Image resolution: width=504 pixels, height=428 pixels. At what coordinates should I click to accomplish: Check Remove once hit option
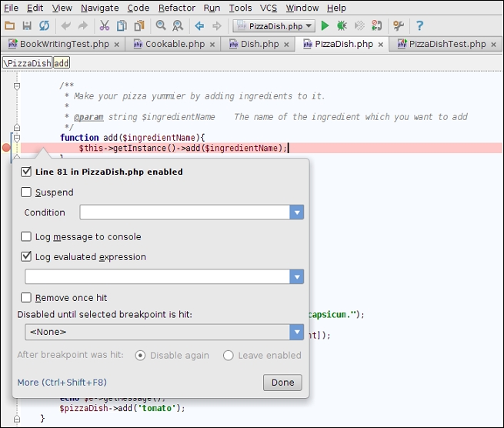(26, 297)
